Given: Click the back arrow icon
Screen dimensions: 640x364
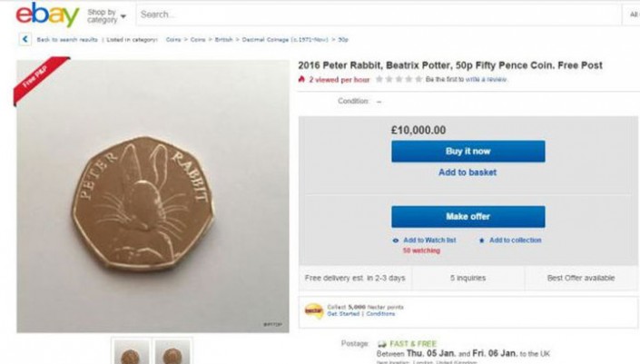Looking at the screenshot, I should 25,40.
